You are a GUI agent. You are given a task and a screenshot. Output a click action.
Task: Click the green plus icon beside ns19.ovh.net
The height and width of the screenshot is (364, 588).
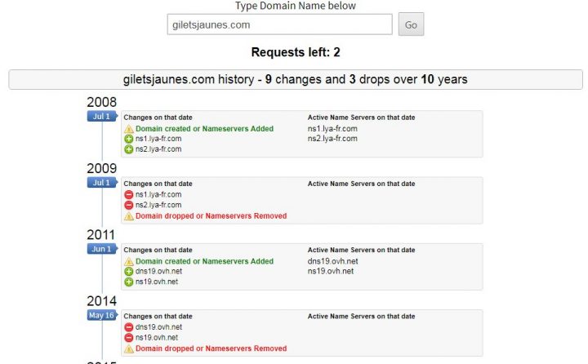(x=129, y=282)
